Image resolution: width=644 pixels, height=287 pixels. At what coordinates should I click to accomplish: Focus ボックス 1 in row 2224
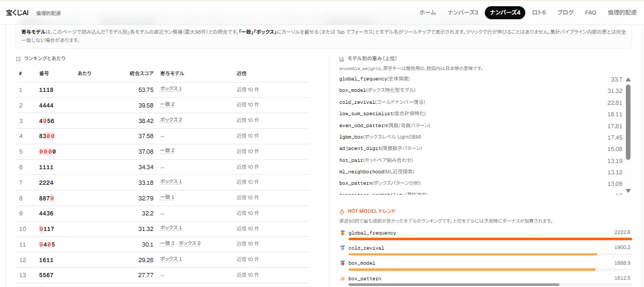[171, 182]
